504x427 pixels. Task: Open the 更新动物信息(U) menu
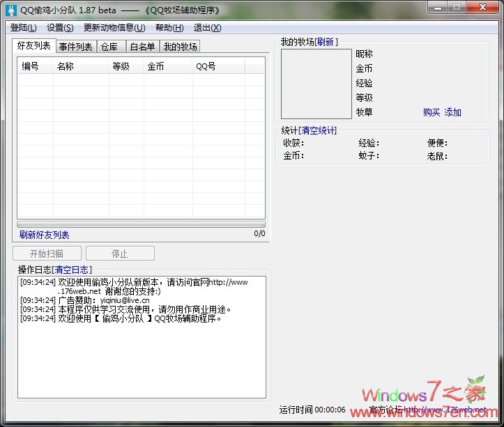pos(114,28)
